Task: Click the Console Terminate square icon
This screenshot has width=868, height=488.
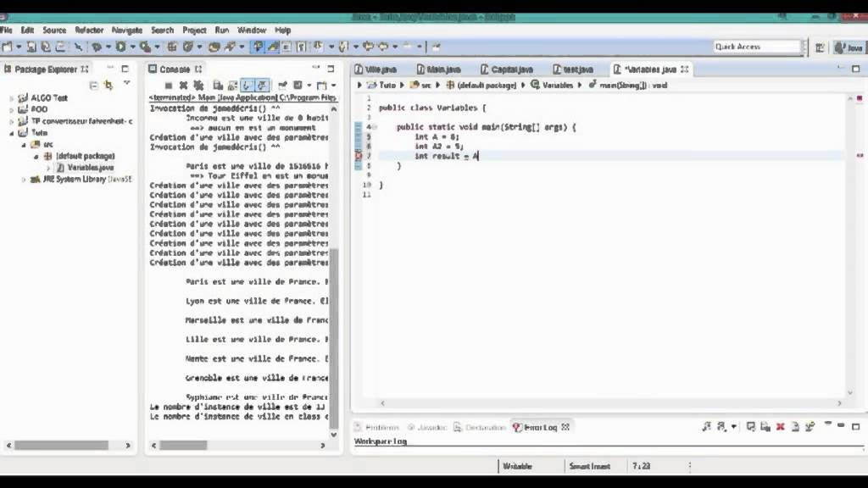Action: (x=169, y=86)
